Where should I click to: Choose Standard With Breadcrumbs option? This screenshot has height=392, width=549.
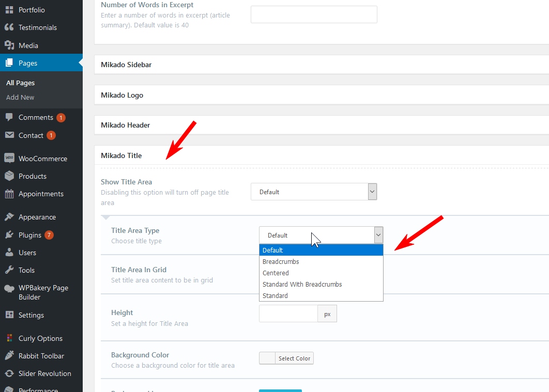[321, 284]
